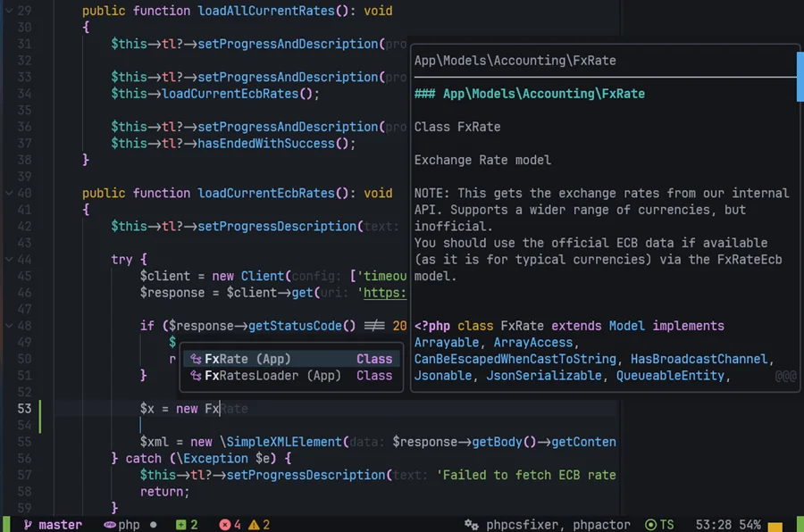Click HasBroadcastChannel in the class signature

(x=699, y=359)
